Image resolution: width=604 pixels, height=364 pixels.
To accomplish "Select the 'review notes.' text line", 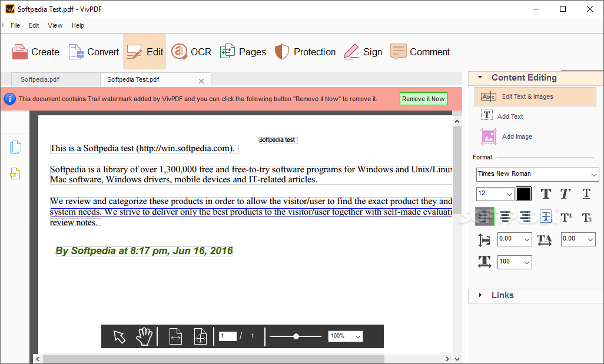I will [75, 222].
